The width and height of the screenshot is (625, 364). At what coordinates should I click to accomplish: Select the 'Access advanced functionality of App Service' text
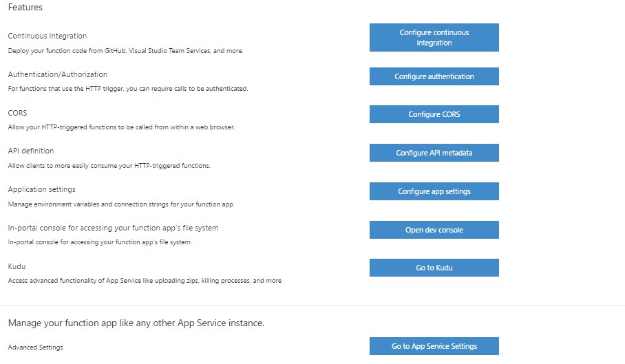tap(145, 281)
